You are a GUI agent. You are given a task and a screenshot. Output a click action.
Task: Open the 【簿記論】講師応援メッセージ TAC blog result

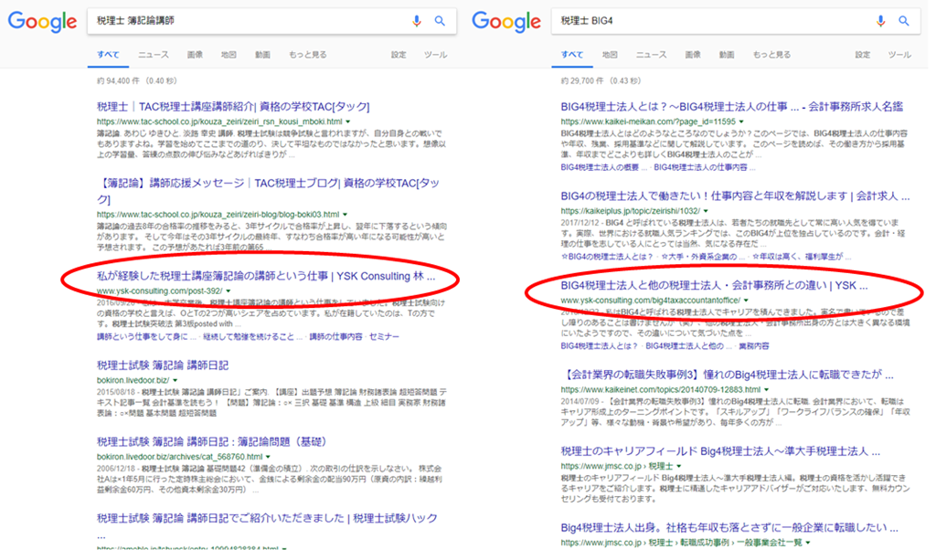click(268, 191)
